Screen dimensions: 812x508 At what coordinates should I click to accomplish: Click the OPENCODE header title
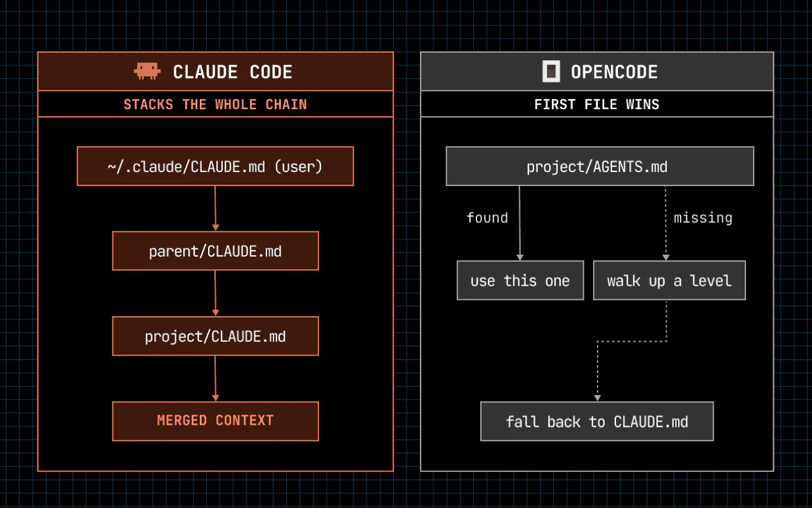tap(614, 72)
